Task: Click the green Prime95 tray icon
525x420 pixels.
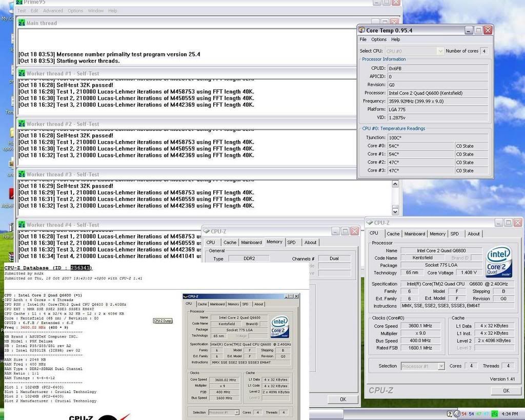Action: (x=494, y=414)
